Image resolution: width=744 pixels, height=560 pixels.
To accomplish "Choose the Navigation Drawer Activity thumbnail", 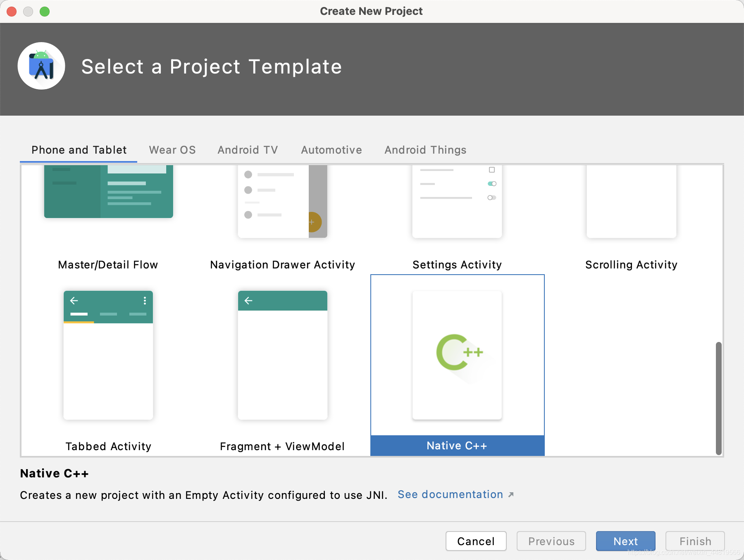I will click(283, 202).
